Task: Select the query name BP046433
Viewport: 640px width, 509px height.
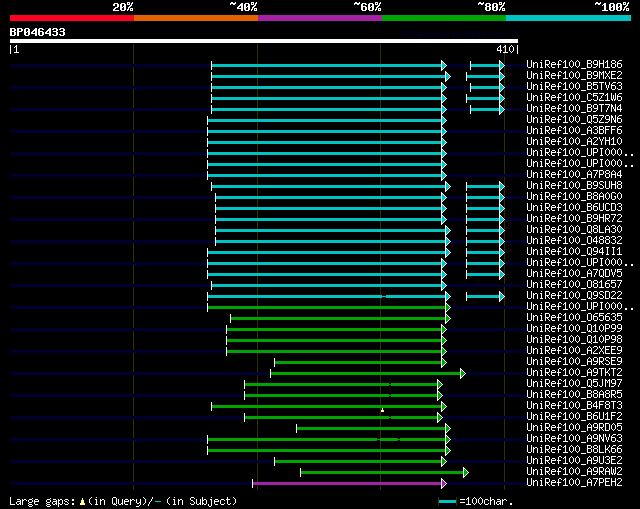Action: (x=38, y=32)
